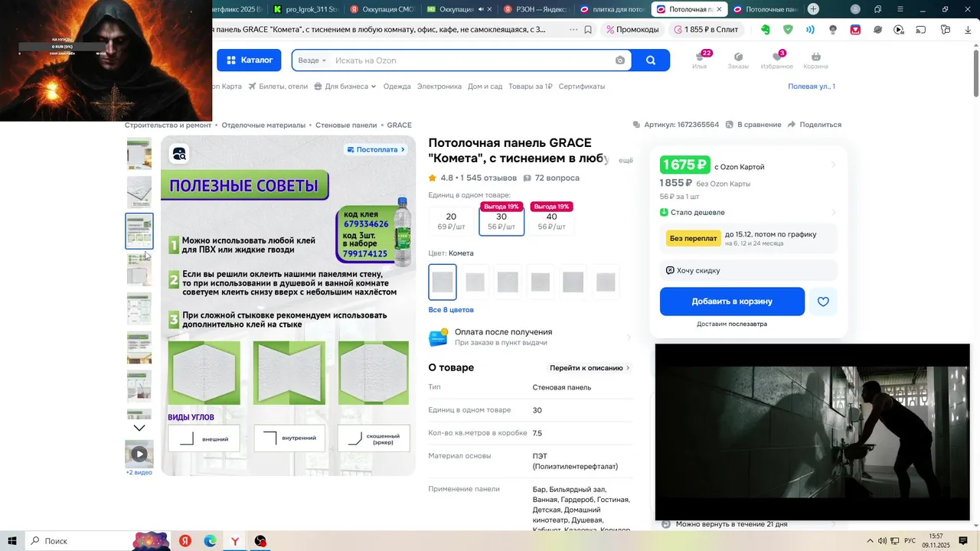Screen dimensions: 980x551
Task: Show more gallery thumbnails with down chevron
Action: 139,428
